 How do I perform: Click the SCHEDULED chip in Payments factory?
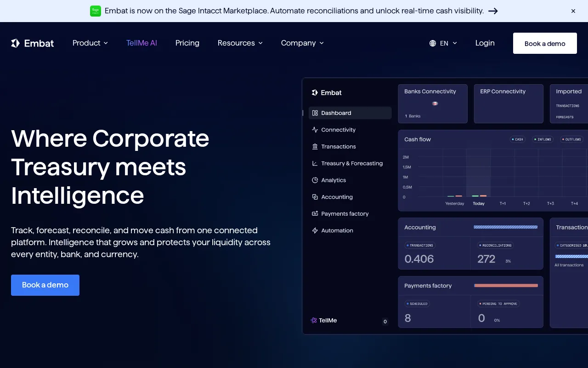point(417,304)
